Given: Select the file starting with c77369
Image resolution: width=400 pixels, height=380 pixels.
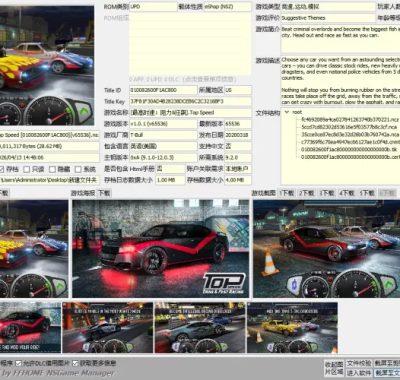Looking at the screenshot, I should coord(350,142).
